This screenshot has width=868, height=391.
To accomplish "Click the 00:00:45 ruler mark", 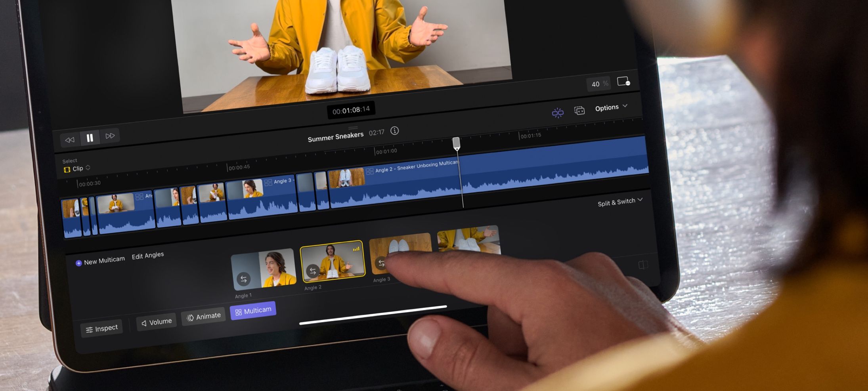I will pyautogui.click(x=239, y=168).
